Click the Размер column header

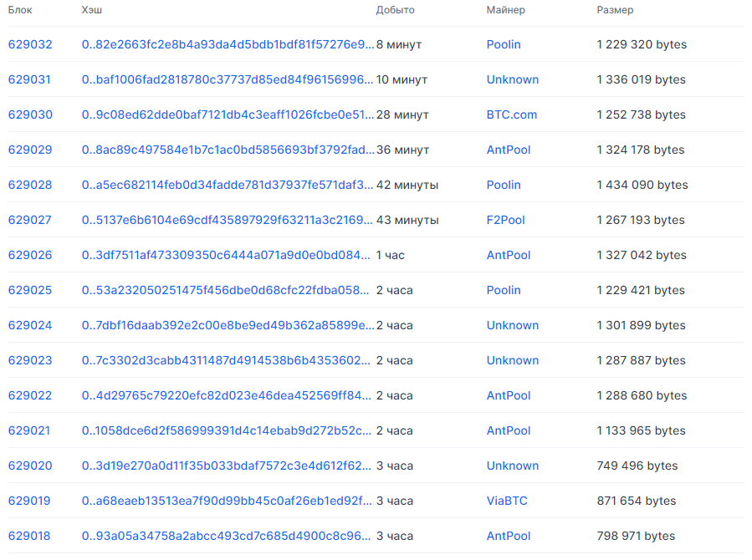pos(615,10)
